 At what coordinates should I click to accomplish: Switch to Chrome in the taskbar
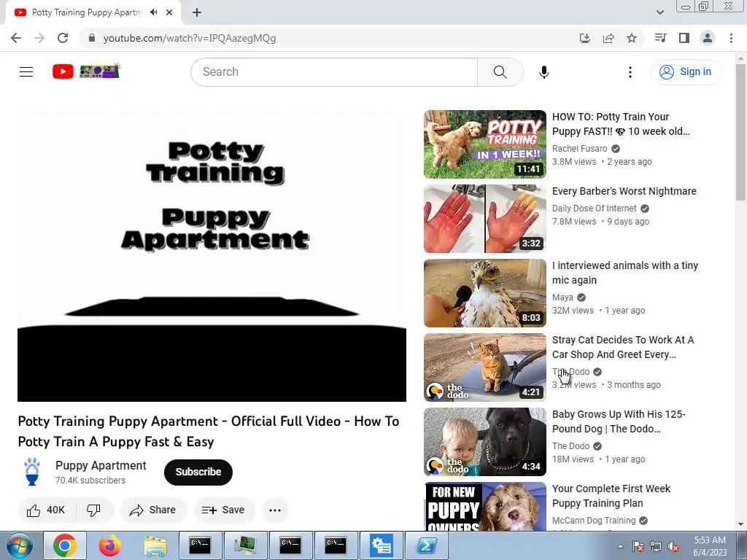65,545
